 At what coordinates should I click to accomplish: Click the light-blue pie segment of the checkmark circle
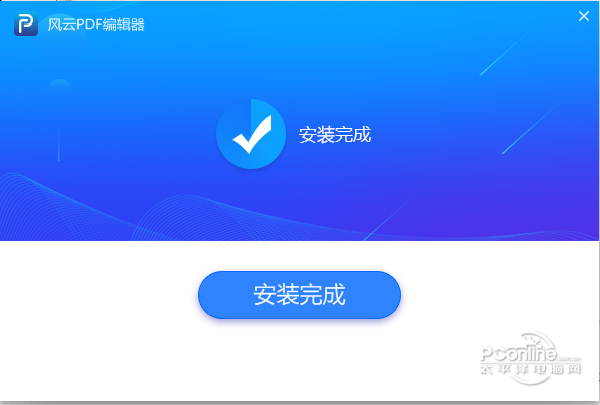[268, 115]
